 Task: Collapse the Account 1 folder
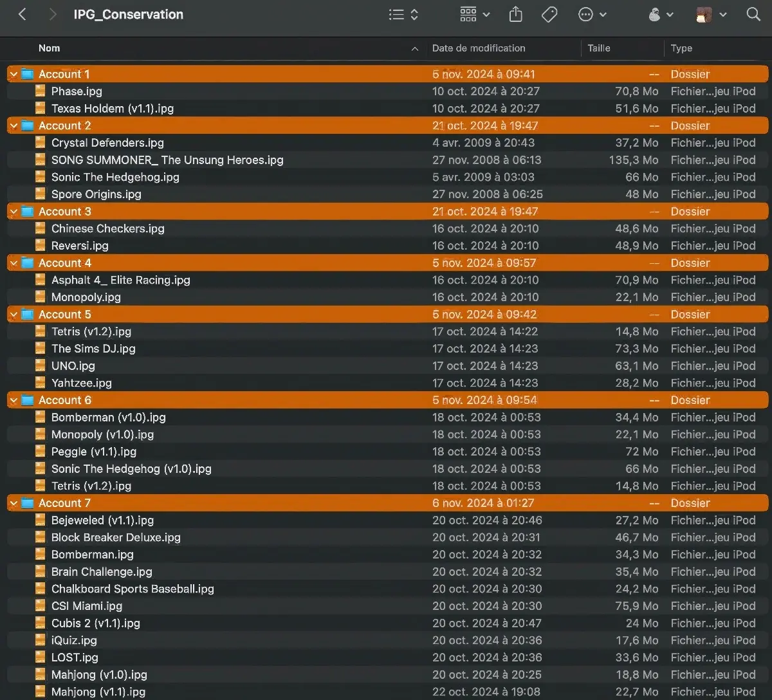tap(14, 75)
